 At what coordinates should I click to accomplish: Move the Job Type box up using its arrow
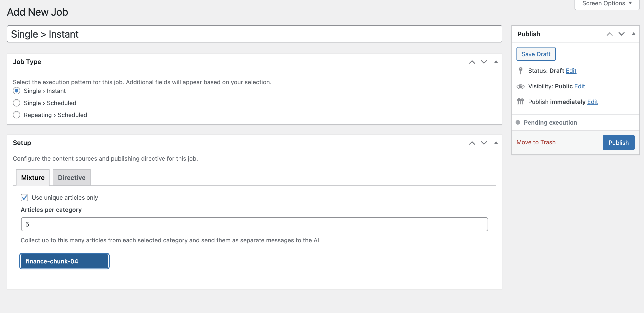coord(472,62)
